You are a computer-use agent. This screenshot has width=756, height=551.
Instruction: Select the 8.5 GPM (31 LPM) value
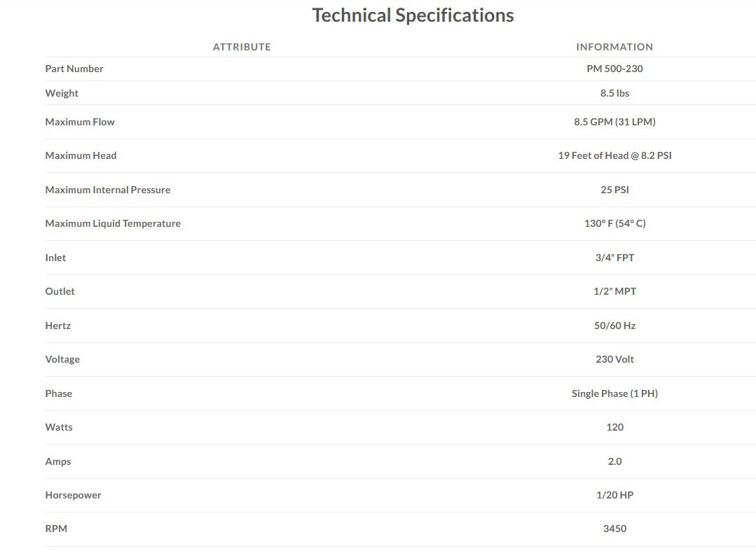(x=614, y=122)
